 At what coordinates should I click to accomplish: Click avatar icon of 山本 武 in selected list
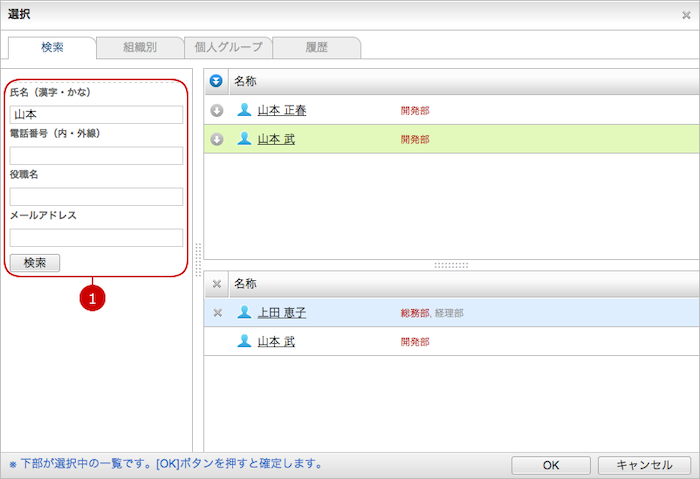pos(244,341)
